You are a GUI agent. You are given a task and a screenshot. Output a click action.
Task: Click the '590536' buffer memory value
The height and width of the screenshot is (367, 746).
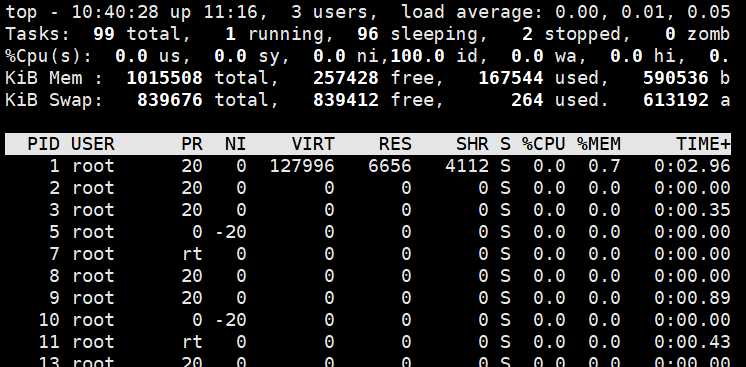pyautogui.click(x=676, y=78)
